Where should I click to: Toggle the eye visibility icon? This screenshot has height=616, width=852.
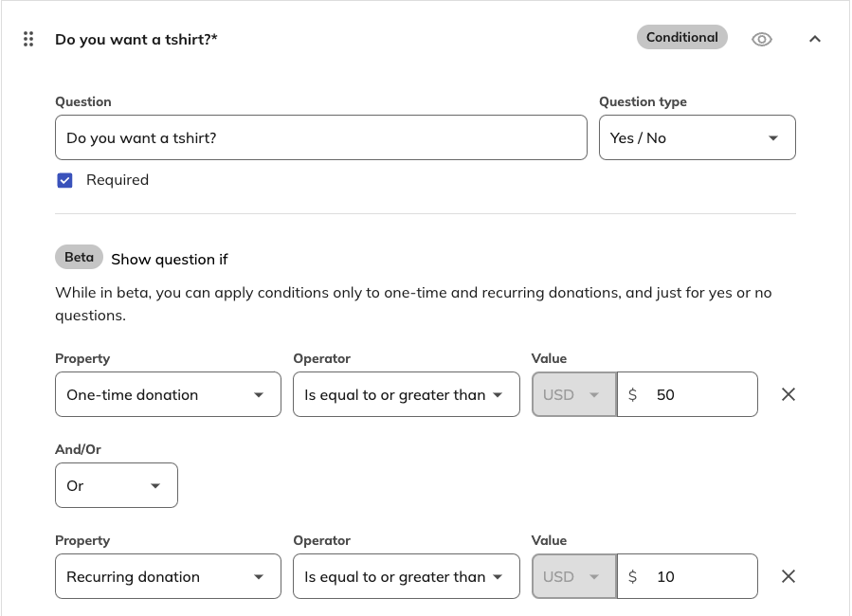click(761, 39)
